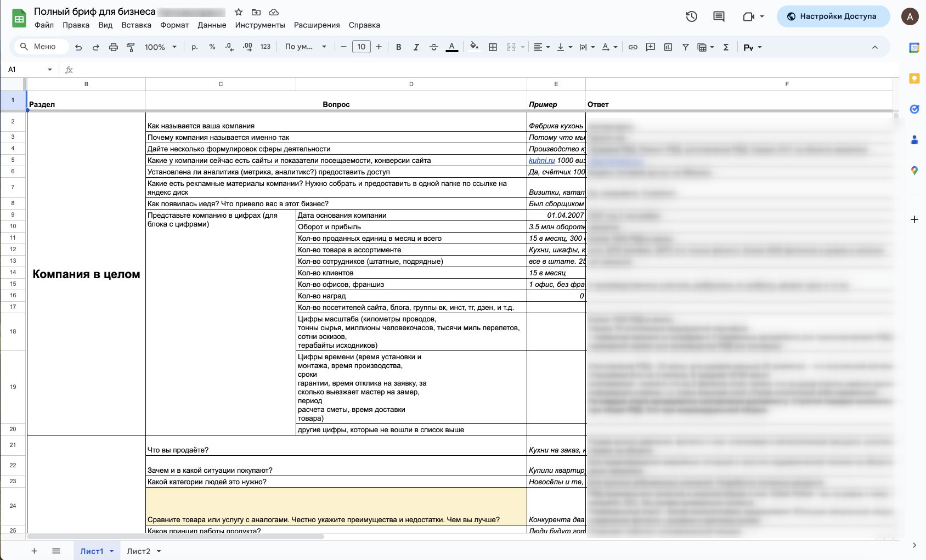Image resolution: width=926 pixels, height=560 pixels.
Task: Click Настройки Доступа button
Action: [x=833, y=16]
